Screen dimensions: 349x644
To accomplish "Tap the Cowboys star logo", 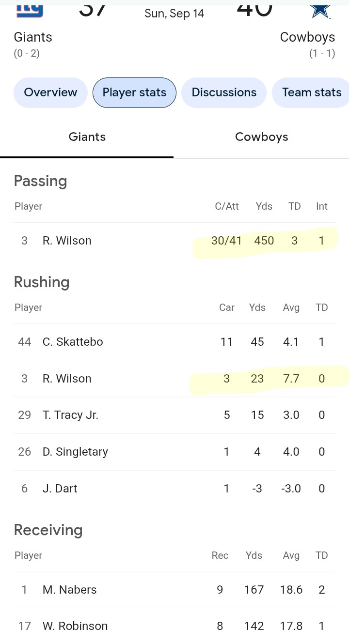I will (x=320, y=10).
